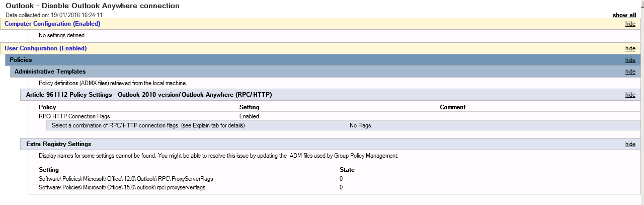The image size is (644, 205).
Task: Hide the Article 961112 Policy Settings section
Action: pyautogui.click(x=630, y=95)
